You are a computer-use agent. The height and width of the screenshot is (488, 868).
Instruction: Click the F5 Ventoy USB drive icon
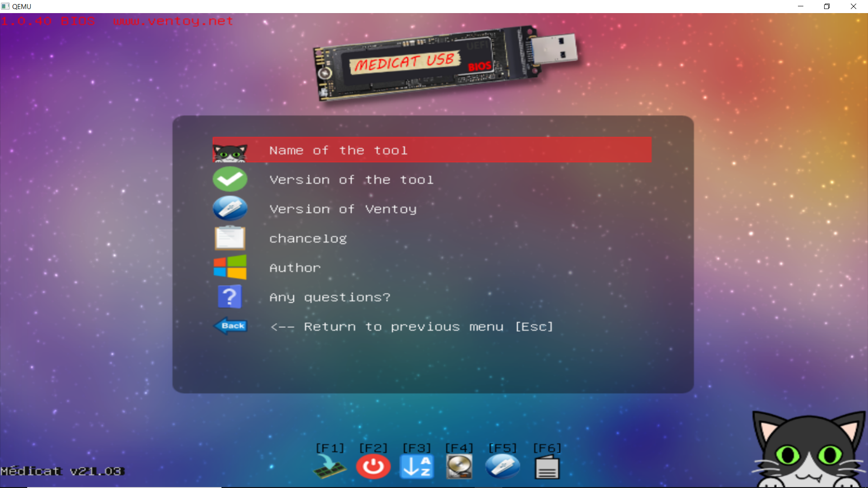tap(503, 467)
